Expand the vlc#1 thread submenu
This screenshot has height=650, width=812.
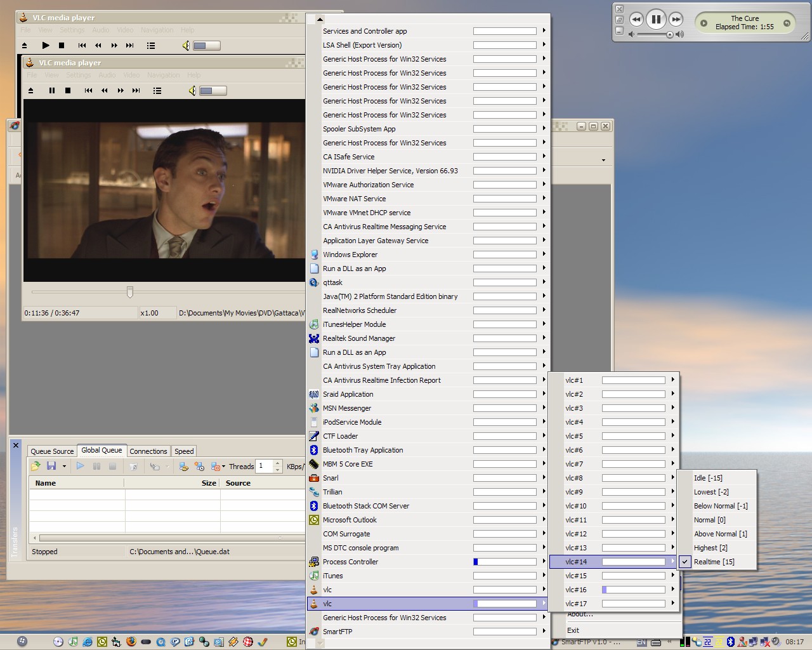pos(613,380)
